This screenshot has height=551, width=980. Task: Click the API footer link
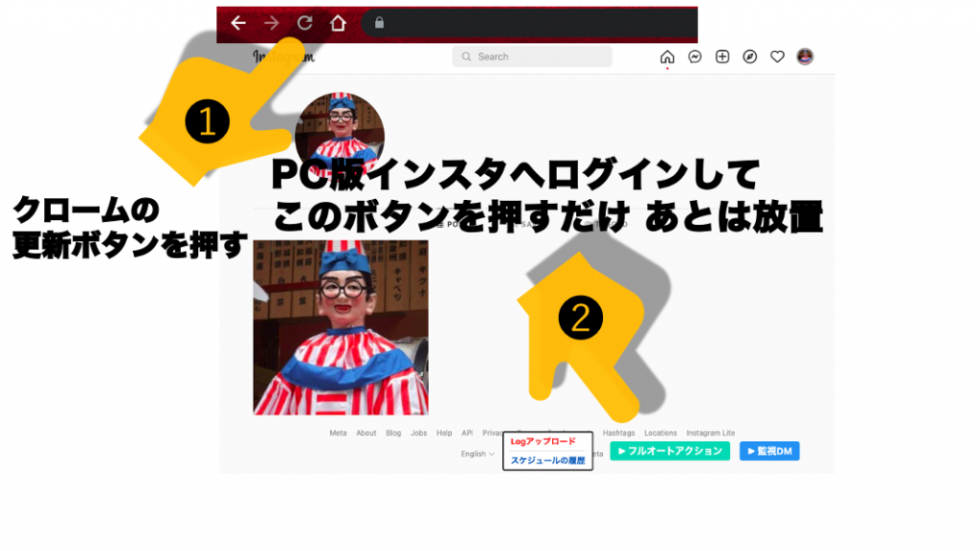467,433
